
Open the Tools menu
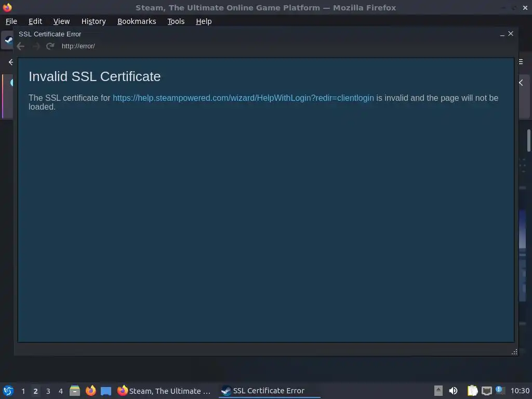(x=176, y=21)
